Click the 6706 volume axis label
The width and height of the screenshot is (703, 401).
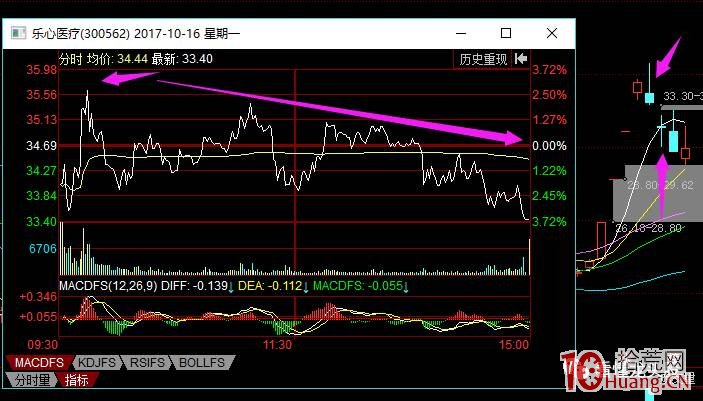(x=43, y=248)
